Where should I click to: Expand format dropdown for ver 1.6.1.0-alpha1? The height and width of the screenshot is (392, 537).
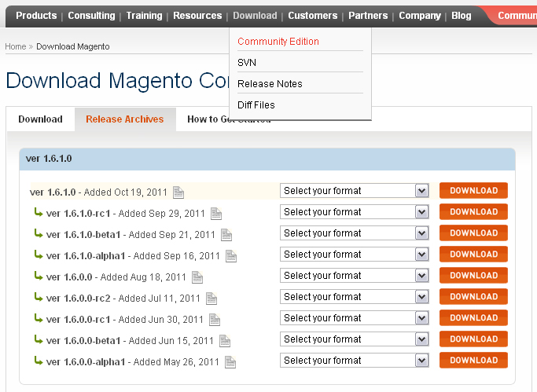pos(355,255)
